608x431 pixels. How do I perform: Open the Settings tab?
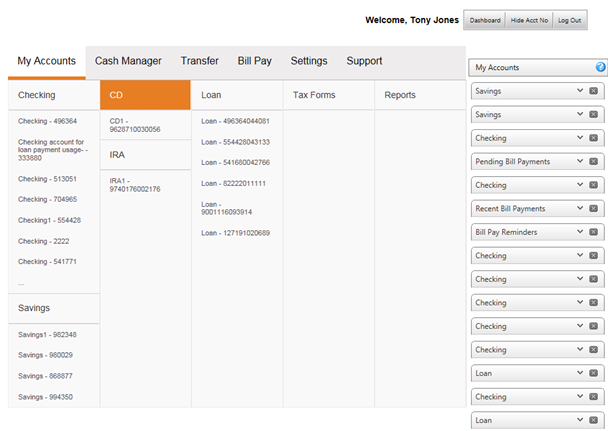point(309,61)
